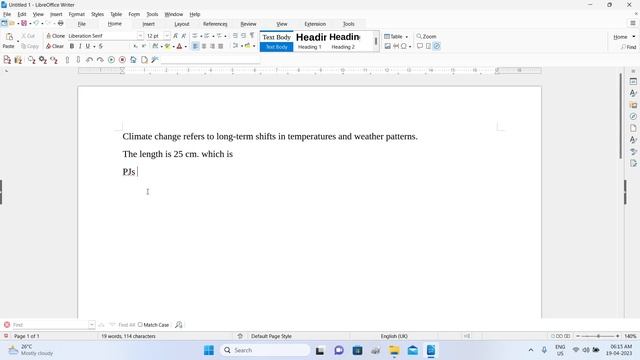Insert a page break icon
This screenshot has height=360, width=640.
396,47
